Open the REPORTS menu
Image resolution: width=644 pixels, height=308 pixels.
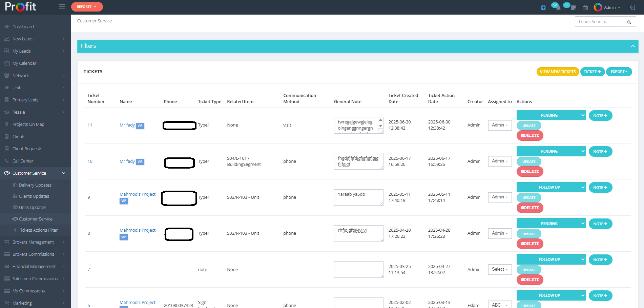coord(87,6)
